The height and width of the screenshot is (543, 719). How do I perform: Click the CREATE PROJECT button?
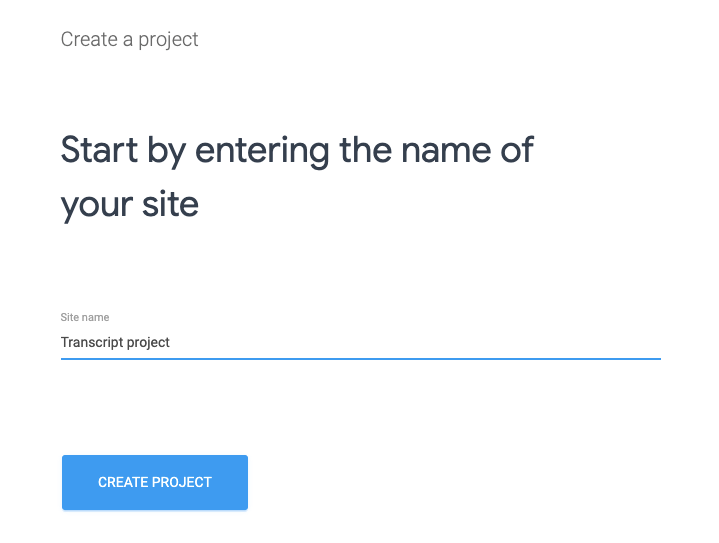pyautogui.click(x=154, y=482)
